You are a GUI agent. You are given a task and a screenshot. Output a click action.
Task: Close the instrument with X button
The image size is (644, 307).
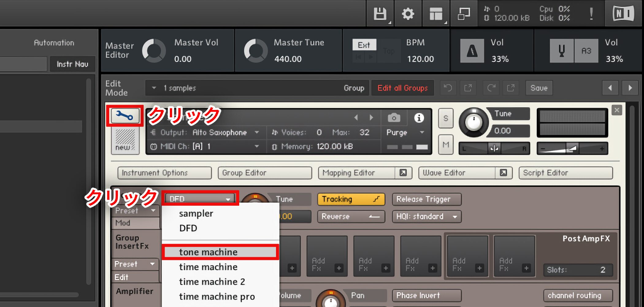click(x=617, y=110)
